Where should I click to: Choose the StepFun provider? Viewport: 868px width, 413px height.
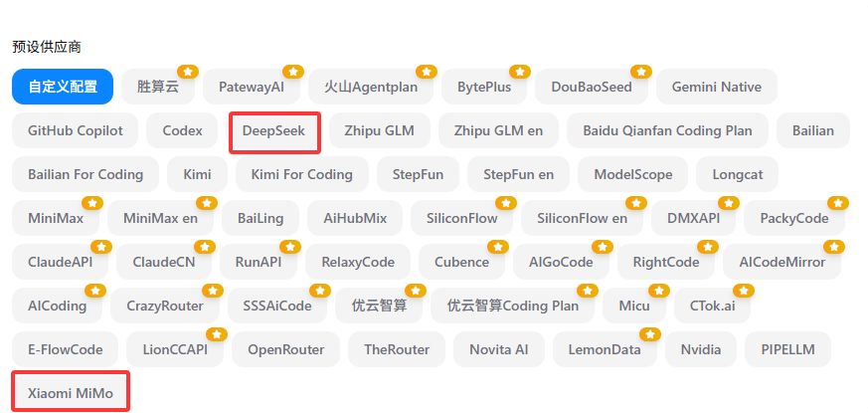point(418,174)
